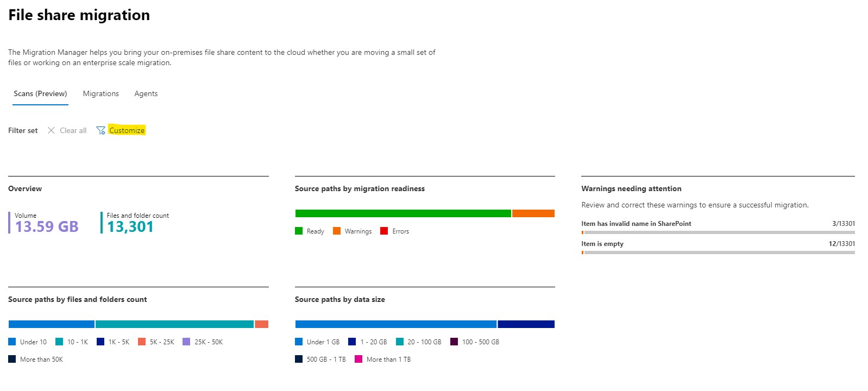Click the pink More than 1 TB legend marker
The width and height of the screenshot is (868, 391).
point(358,359)
